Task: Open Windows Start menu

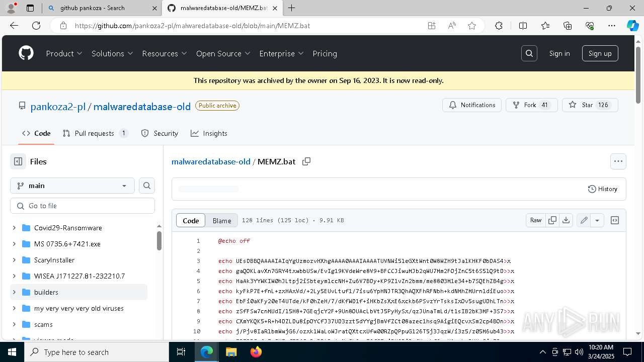Action: point(12,352)
